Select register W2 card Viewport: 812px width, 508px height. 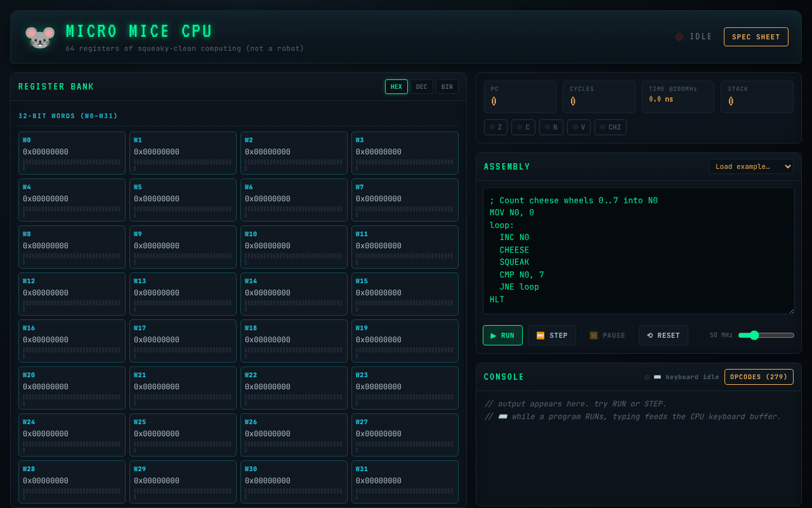(x=294, y=153)
